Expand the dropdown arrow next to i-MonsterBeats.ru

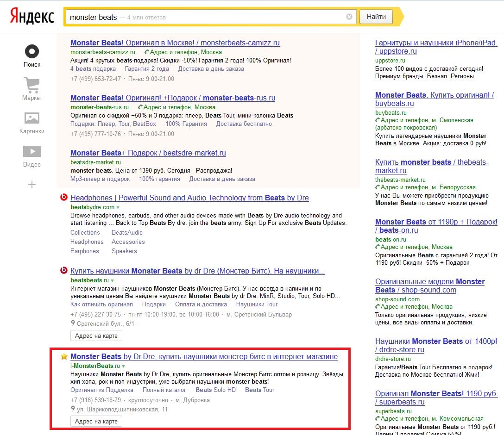click(123, 367)
